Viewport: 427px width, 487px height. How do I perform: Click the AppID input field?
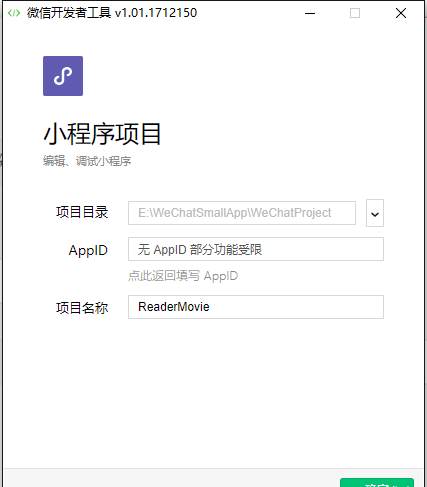[256, 249]
